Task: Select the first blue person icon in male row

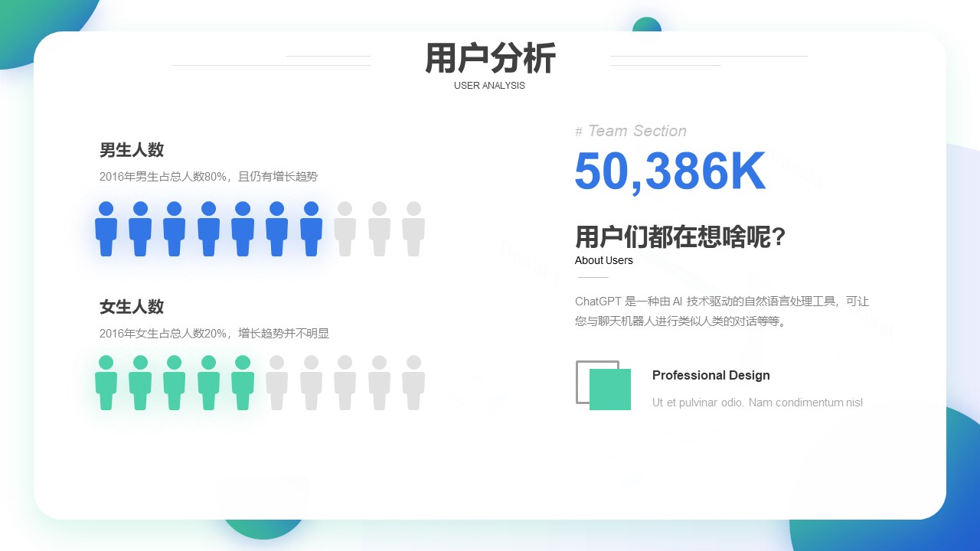Action: pos(106,229)
